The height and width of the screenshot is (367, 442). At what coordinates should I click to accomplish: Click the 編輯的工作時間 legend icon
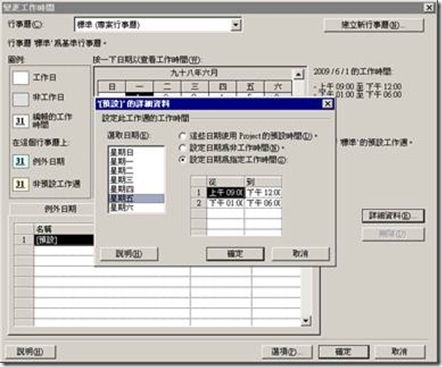[21, 121]
